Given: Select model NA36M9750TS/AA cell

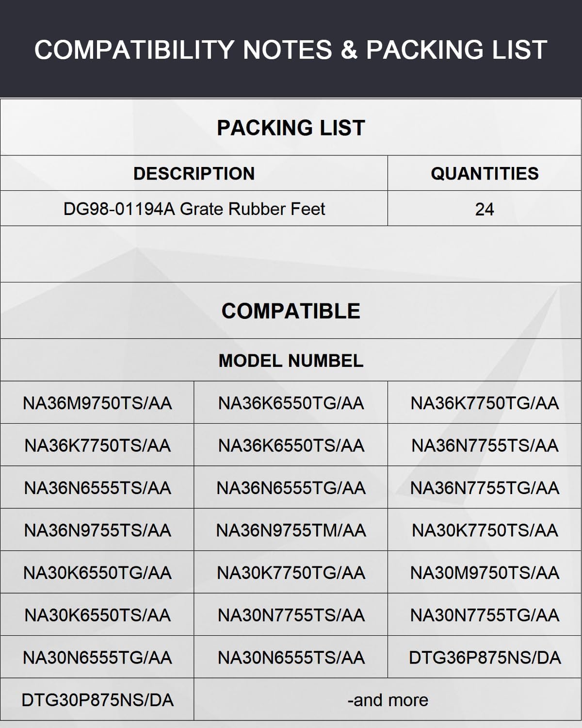Looking at the screenshot, I should 97,403.
